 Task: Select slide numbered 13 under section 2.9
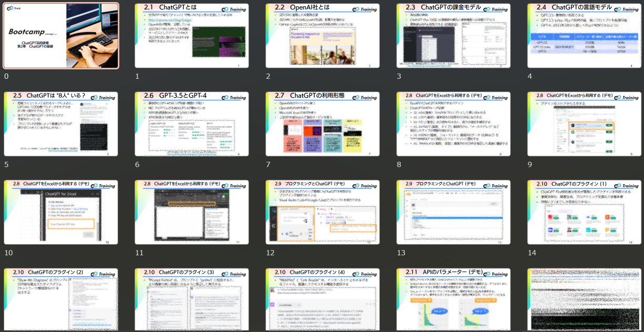click(453, 212)
